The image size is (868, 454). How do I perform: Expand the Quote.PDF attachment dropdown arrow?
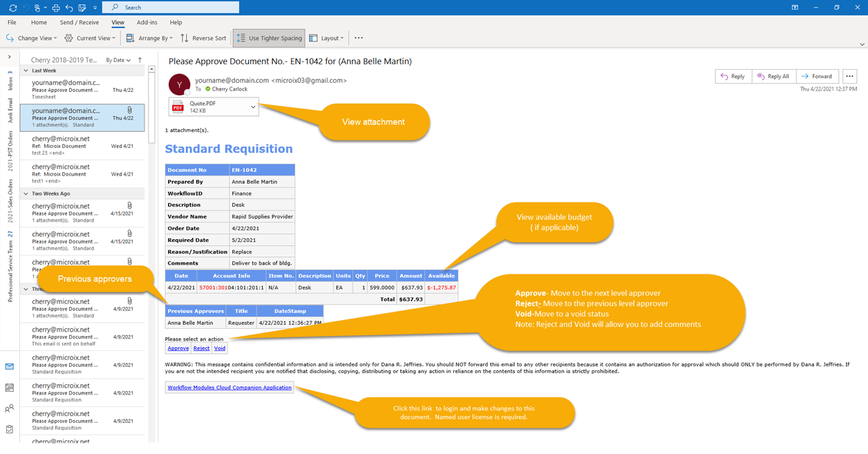(x=253, y=107)
